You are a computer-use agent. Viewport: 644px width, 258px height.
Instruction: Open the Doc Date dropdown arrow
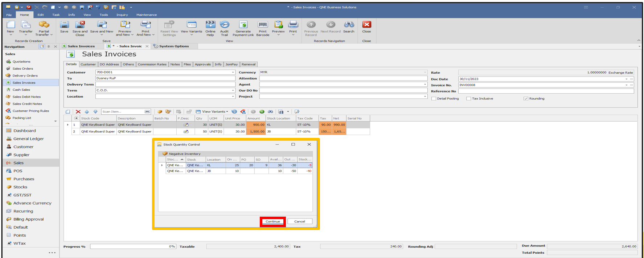[627, 79]
